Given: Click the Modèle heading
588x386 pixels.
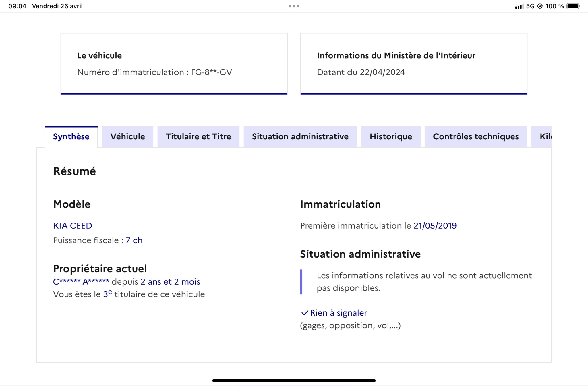Looking at the screenshot, I should [72, 204].
